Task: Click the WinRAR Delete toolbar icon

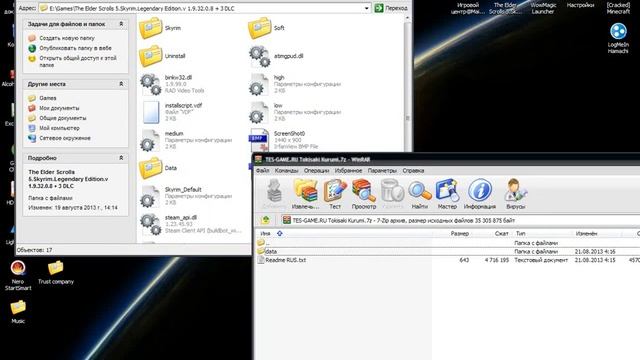Action: point(393,194)
